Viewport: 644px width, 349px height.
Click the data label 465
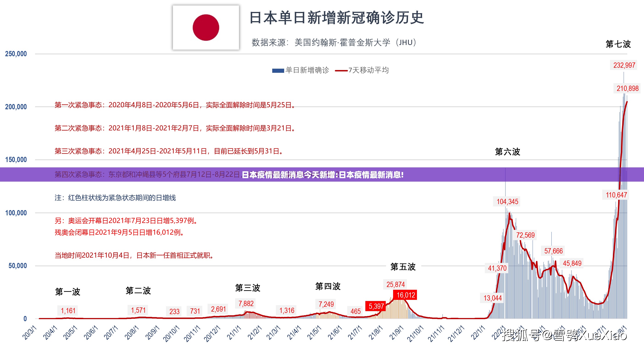tap(355, 311)
